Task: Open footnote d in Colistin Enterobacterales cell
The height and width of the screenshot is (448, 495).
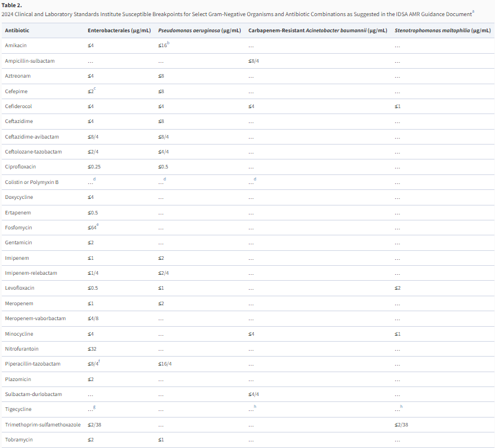Action: (94, 179)
